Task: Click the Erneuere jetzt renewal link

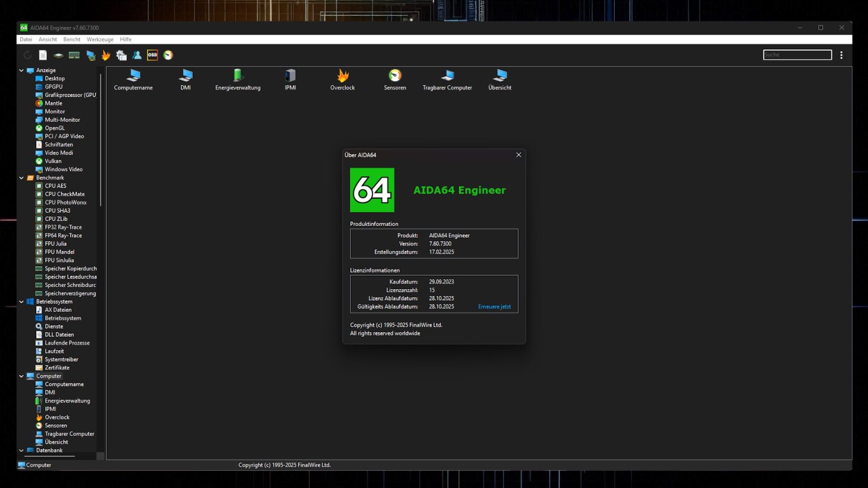Action: click(x=494, y=307)
